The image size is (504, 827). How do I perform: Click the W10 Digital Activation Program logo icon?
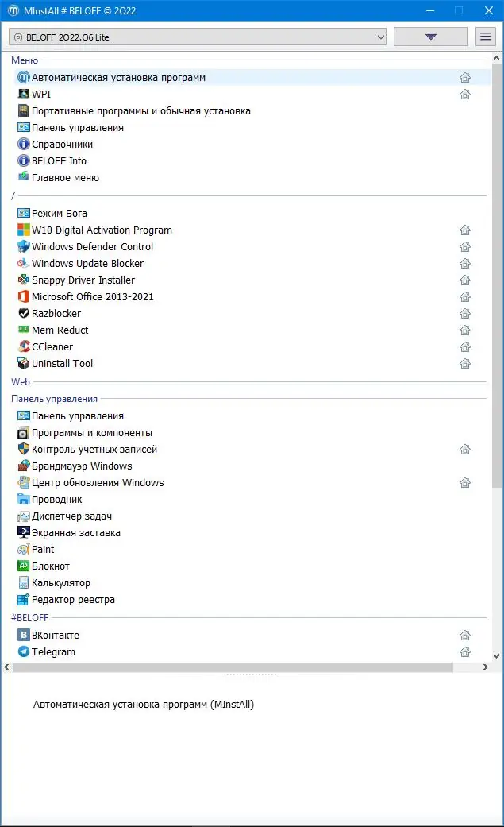pos(23,230)
